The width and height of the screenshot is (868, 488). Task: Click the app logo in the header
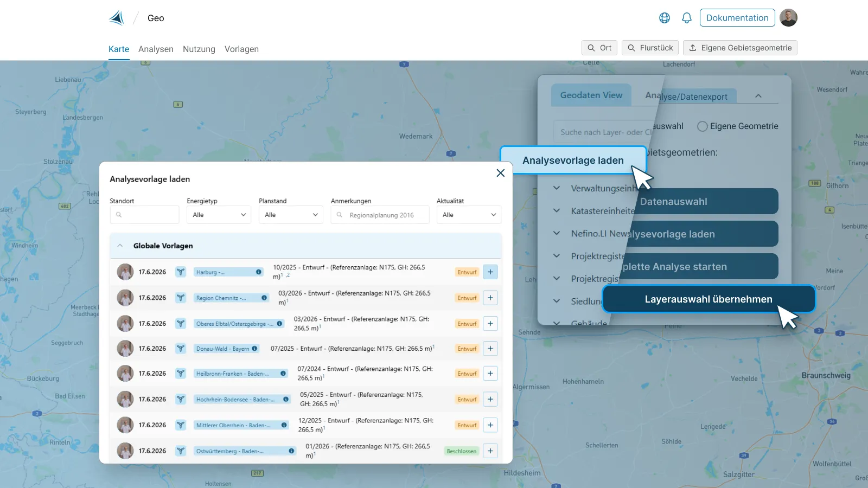[117, 18]
